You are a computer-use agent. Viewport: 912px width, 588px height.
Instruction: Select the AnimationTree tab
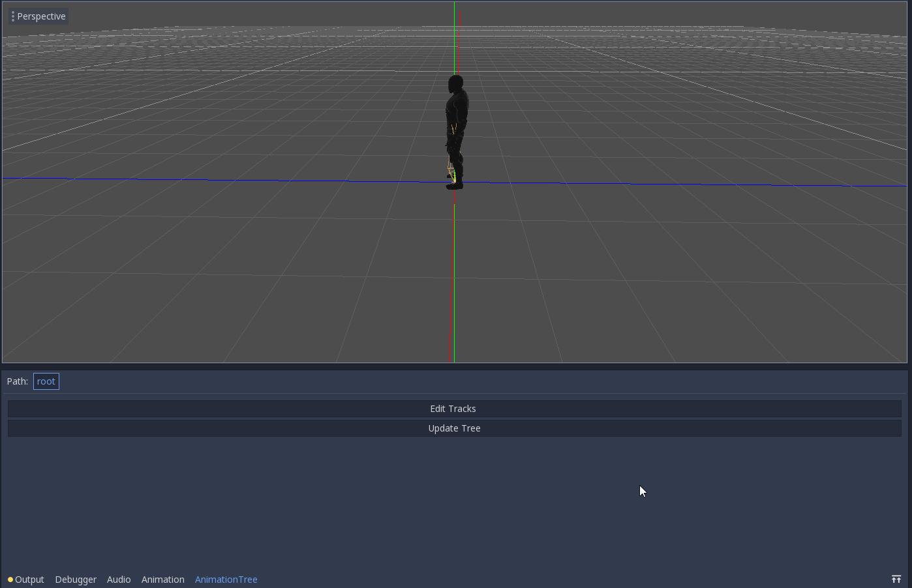coord(226,580)
